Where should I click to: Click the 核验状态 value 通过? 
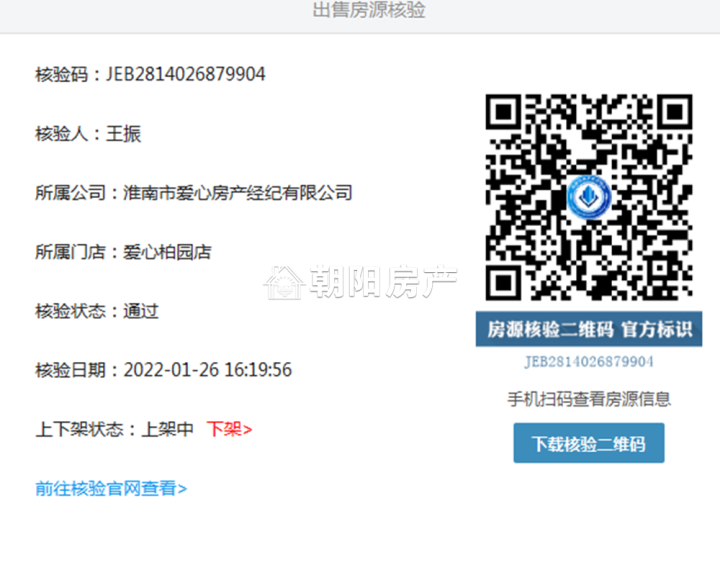[141, 311]
